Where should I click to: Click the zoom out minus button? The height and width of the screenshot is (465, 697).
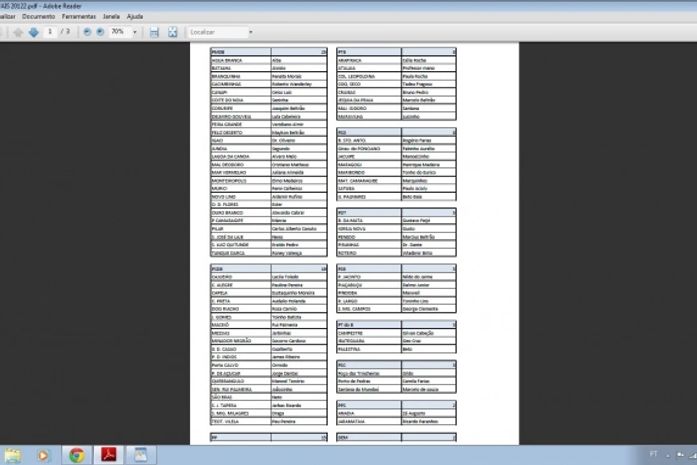(x=87, y=32)
